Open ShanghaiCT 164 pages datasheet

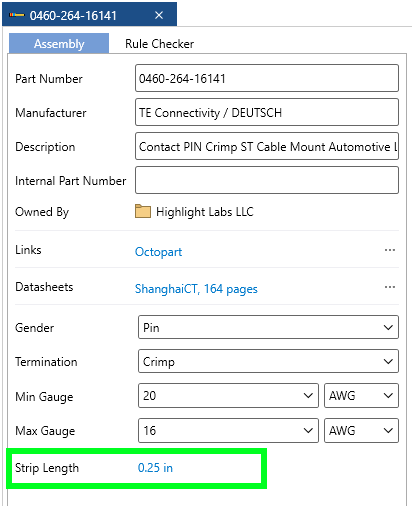(196, 289)
